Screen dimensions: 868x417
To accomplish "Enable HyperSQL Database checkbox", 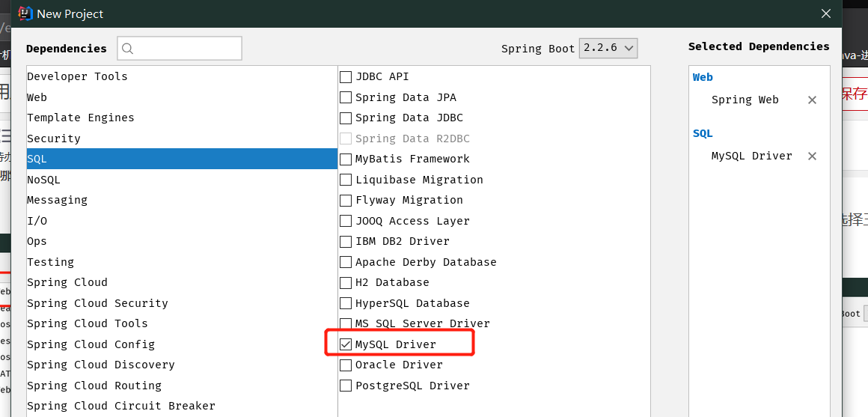I will [x=346, y=303].
